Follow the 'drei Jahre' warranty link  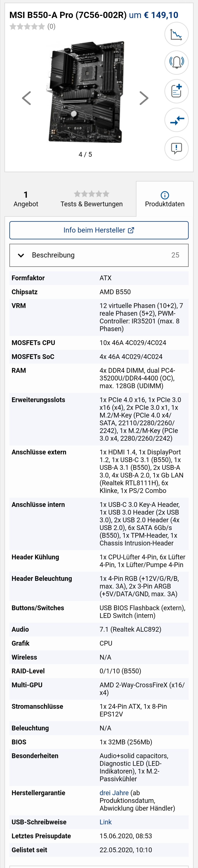tap(114, 793)
